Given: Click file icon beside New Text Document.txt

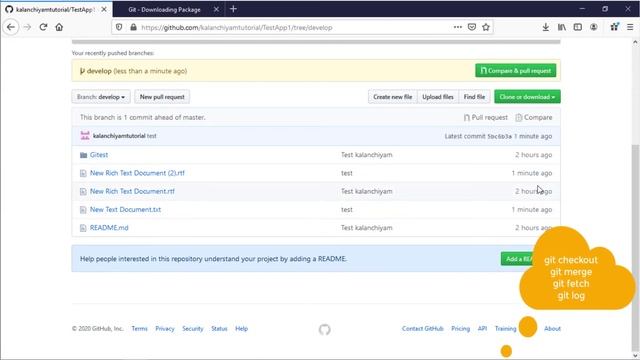Looking at the screenshot, I should 83,210.
